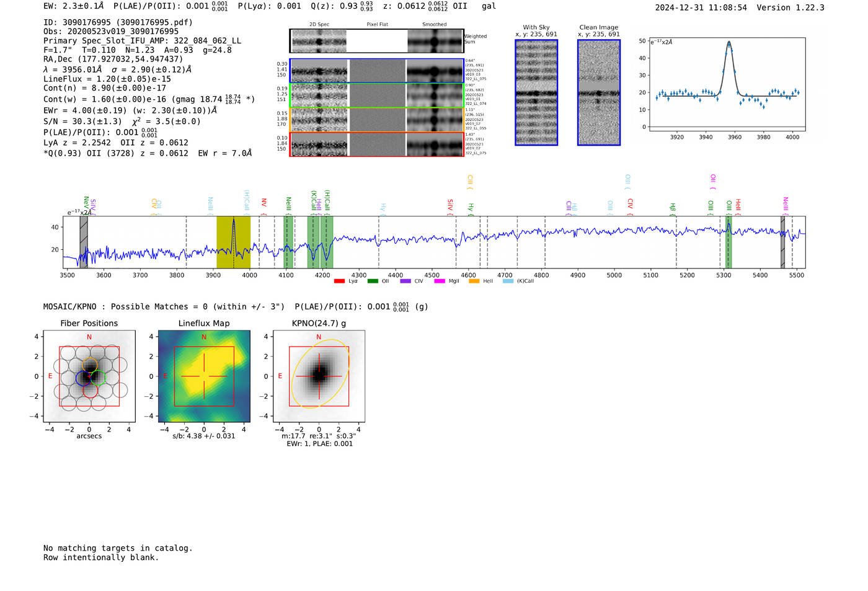Screen dimensions: 868x591
Task: Select the RA,Dec coordinates text
Action: (x=113, y=60)
